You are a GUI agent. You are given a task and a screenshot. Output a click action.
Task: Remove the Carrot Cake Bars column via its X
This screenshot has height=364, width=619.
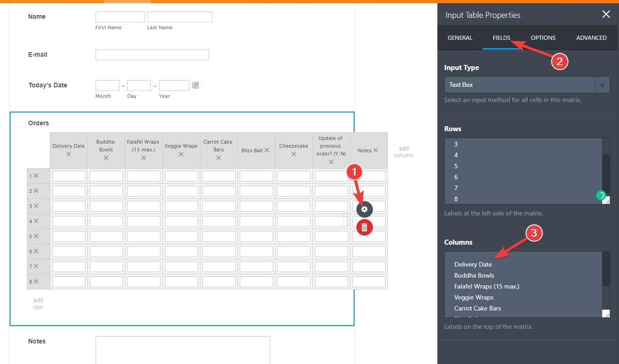coord(218,158)
